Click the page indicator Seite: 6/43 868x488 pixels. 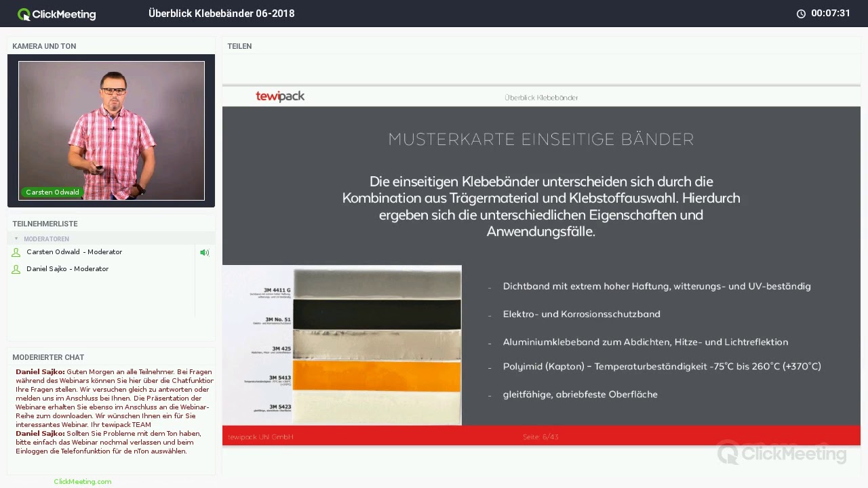(541, 437)
